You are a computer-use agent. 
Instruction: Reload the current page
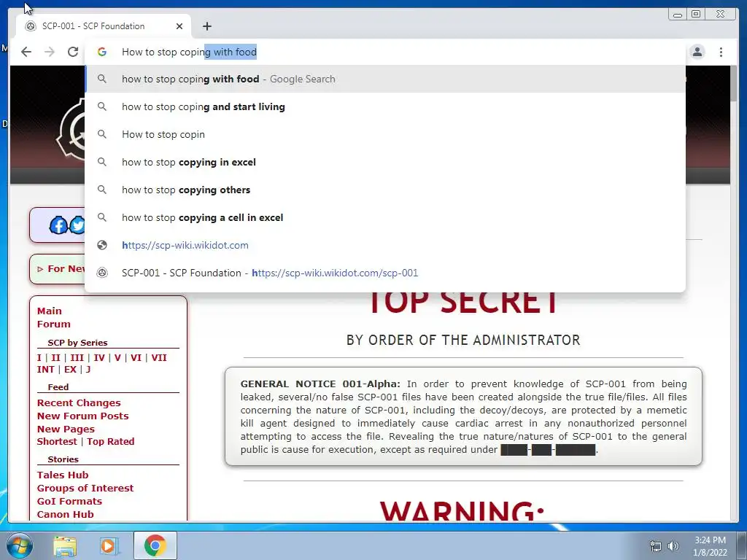pyautogui.click(x=73, y=52)
